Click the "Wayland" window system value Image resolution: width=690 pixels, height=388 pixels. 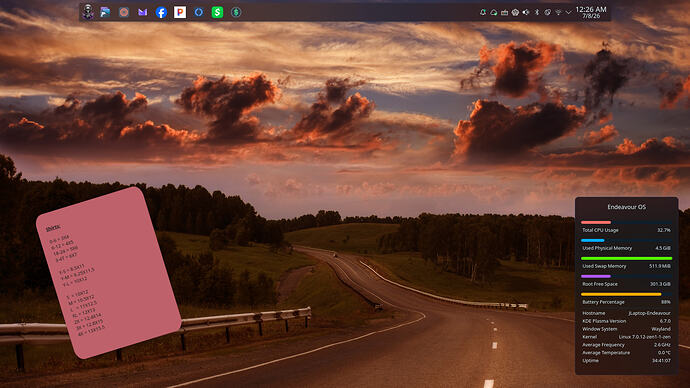pos(661,329)
